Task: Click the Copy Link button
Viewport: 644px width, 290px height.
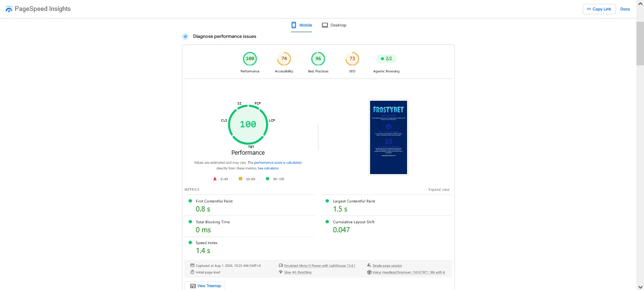Action: tap(599, 9)
